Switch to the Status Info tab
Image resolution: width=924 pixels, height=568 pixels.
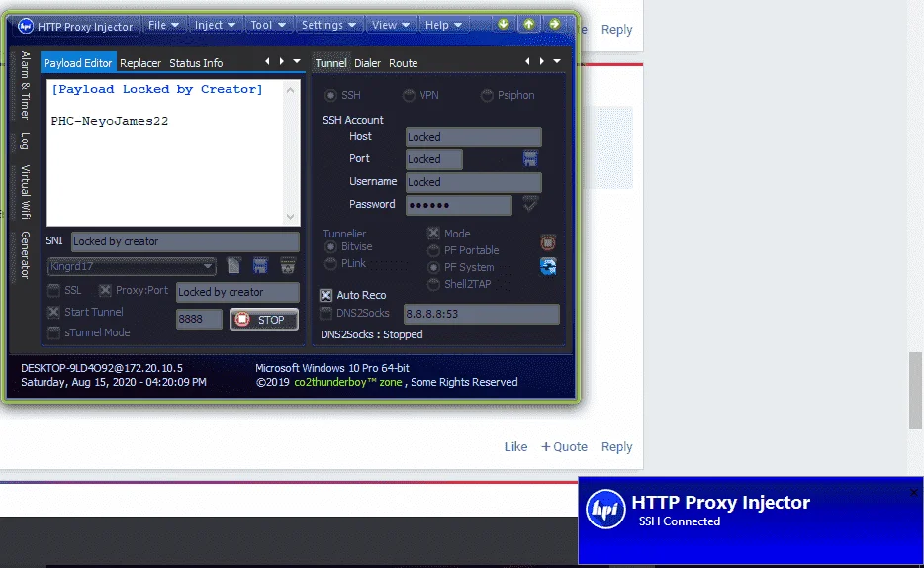[x=196, y=63]
